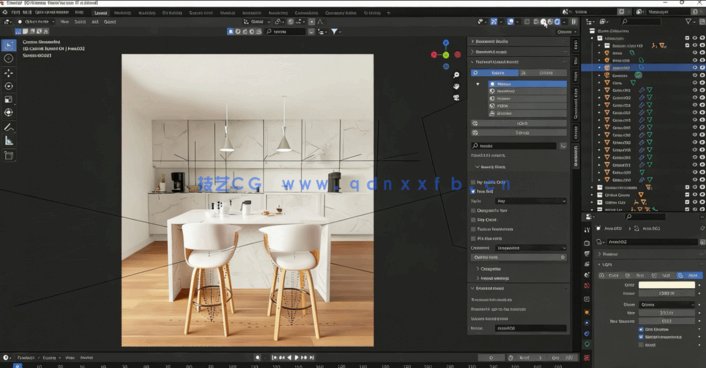
Task: Expand the second collapsed sidebar panel
Action: [x=518, y=52]
